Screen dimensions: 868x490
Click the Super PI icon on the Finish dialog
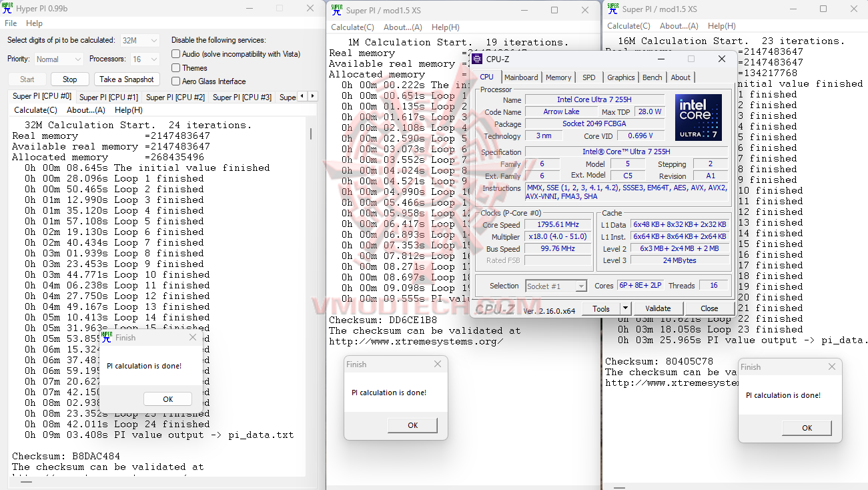coord(105,337)
